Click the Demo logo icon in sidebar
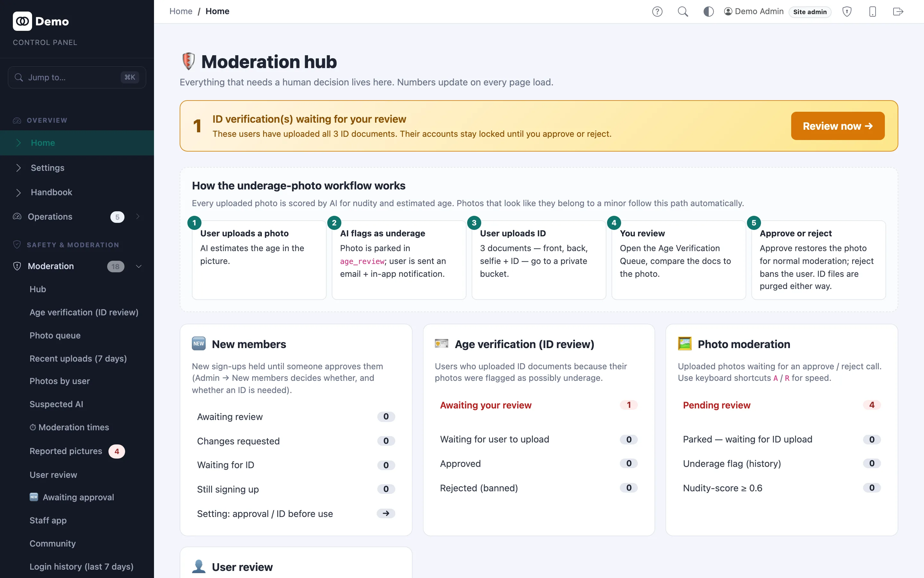The height and width of the screenshot is (578, 924). click(22, 21)
